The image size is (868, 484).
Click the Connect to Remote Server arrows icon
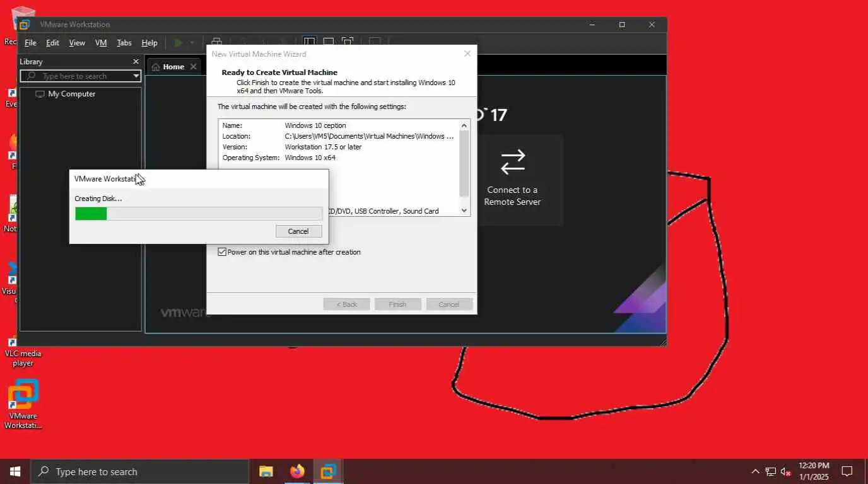pos(513,161)
